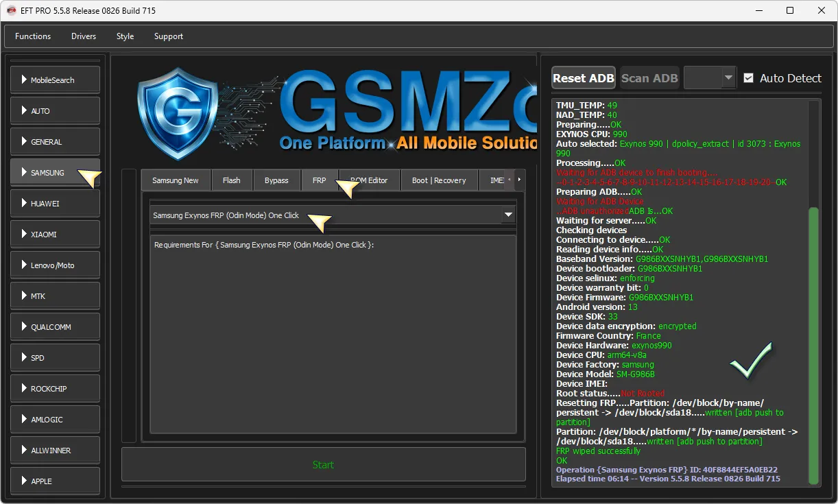Viewport: 838px width, 504px height.
Task: Open the Samsung Exynos FRP operation dropdown
Action: [x=333, y=215]
